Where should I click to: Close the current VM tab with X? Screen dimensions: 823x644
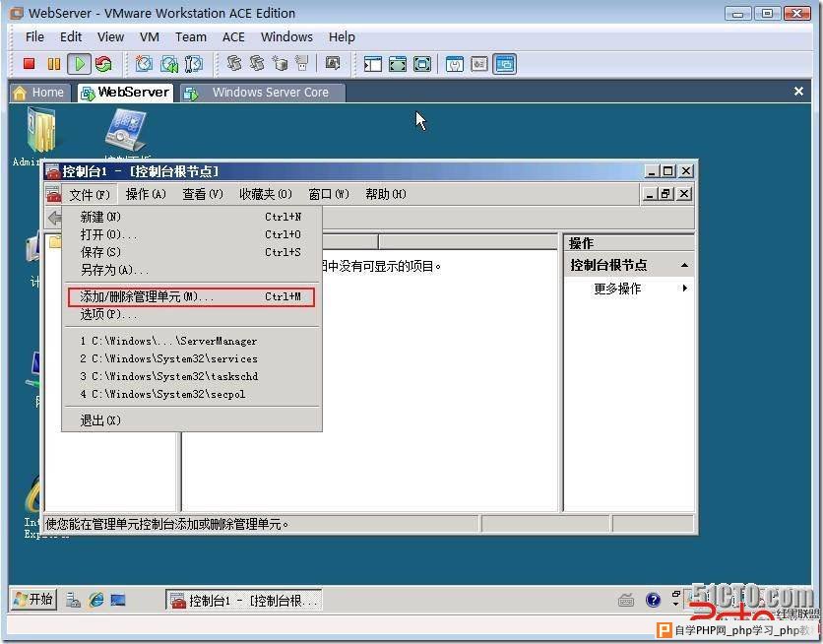pos(798,92)
